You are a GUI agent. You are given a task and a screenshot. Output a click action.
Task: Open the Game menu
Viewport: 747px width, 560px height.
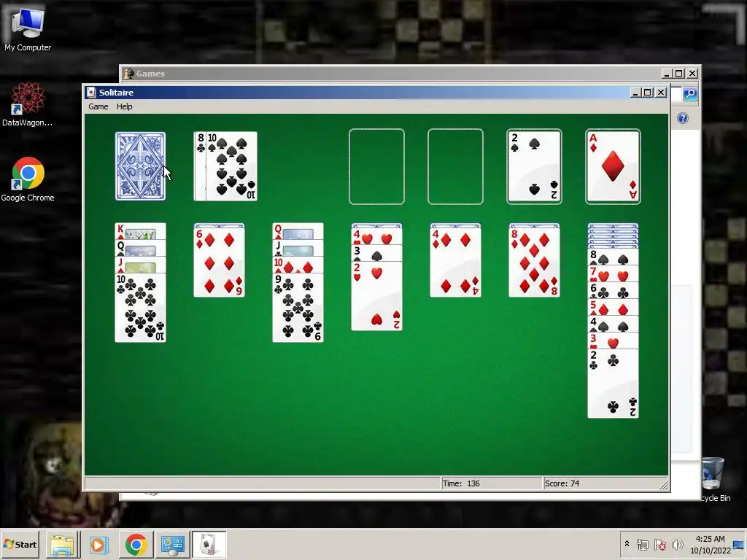(98, 106)
